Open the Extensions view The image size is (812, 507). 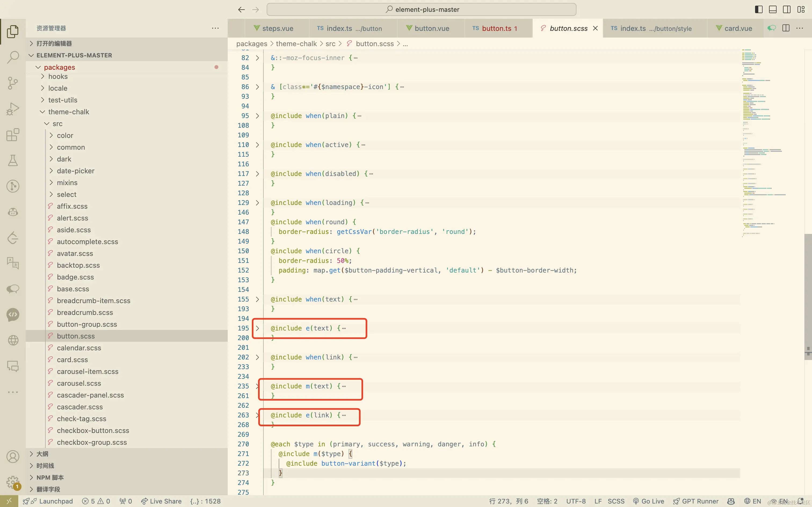pyautogui.click(x=13, y=135)
